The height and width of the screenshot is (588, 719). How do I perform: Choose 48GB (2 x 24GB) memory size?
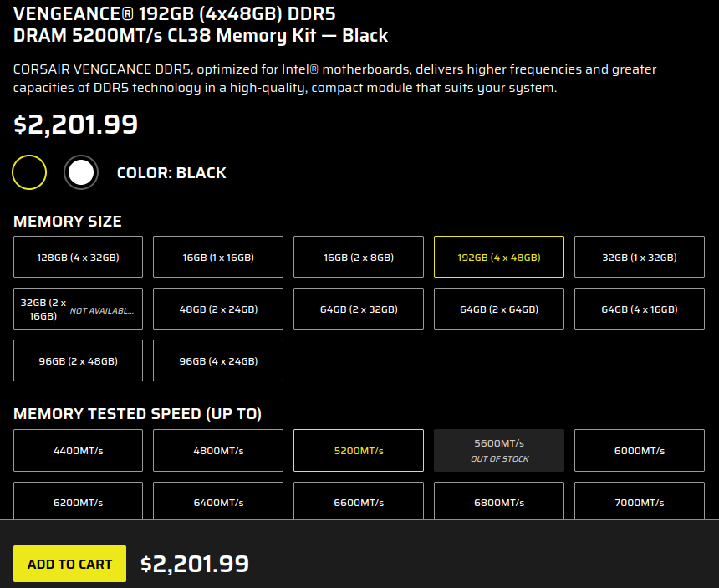[218, 309]
